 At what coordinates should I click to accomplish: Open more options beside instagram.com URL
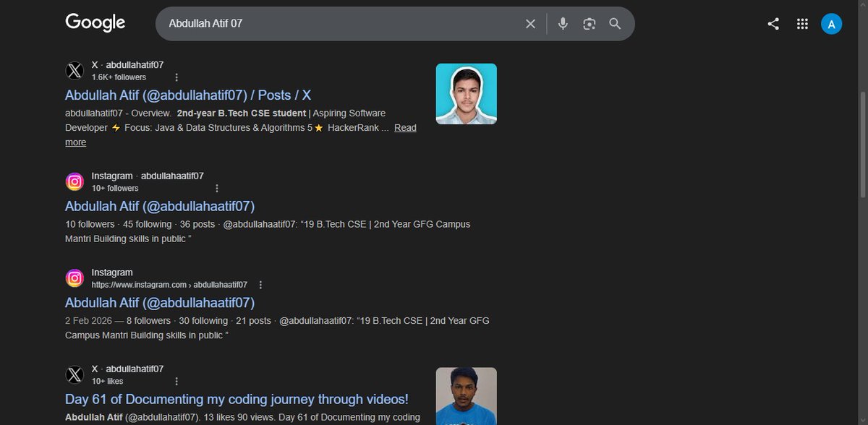point(261,285)
